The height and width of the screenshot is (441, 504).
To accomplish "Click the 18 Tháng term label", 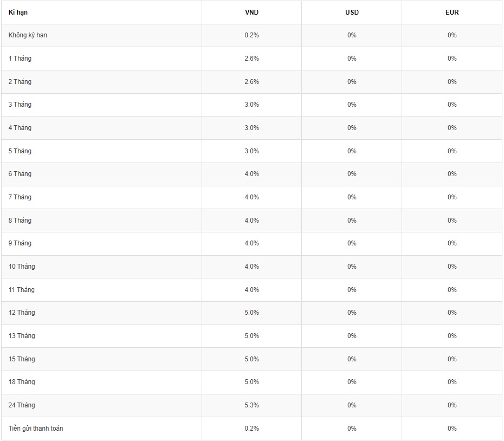I will tap(22, 382).
